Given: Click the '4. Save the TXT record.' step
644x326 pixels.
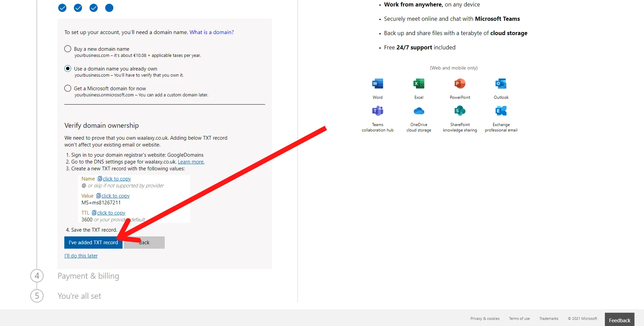Looking at the screenshot, I should [x=92, y=230].
